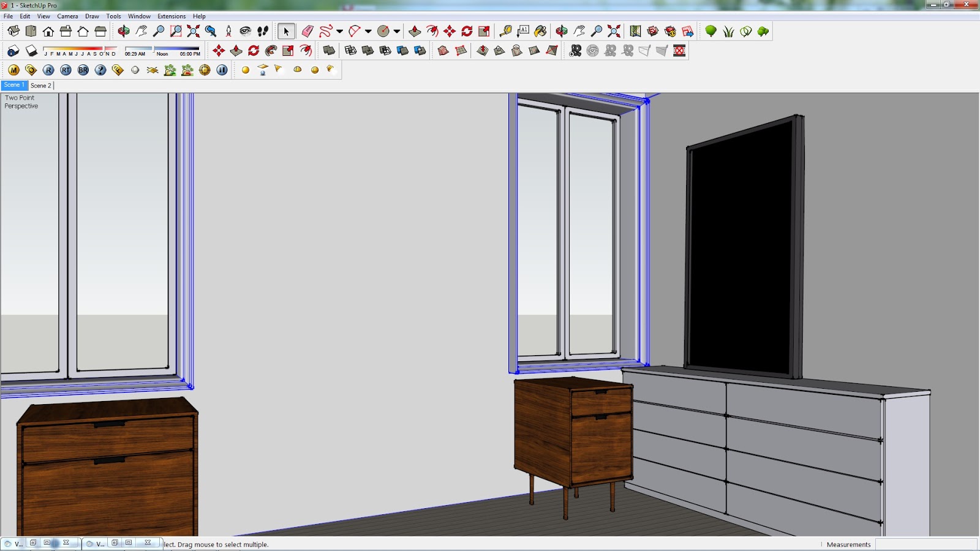Toggle shadows on or off
The image size is (980, 551).
tap(31, 51)
